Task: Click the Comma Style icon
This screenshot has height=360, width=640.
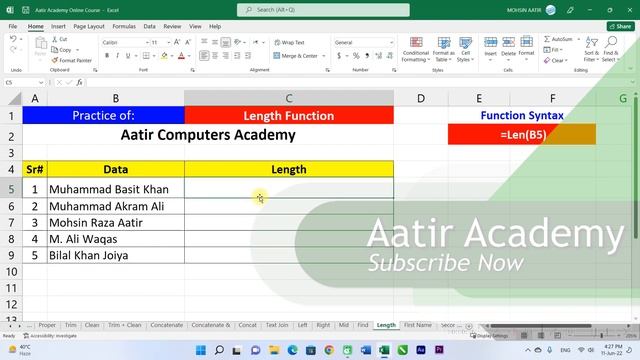Action: pos(367,56)
